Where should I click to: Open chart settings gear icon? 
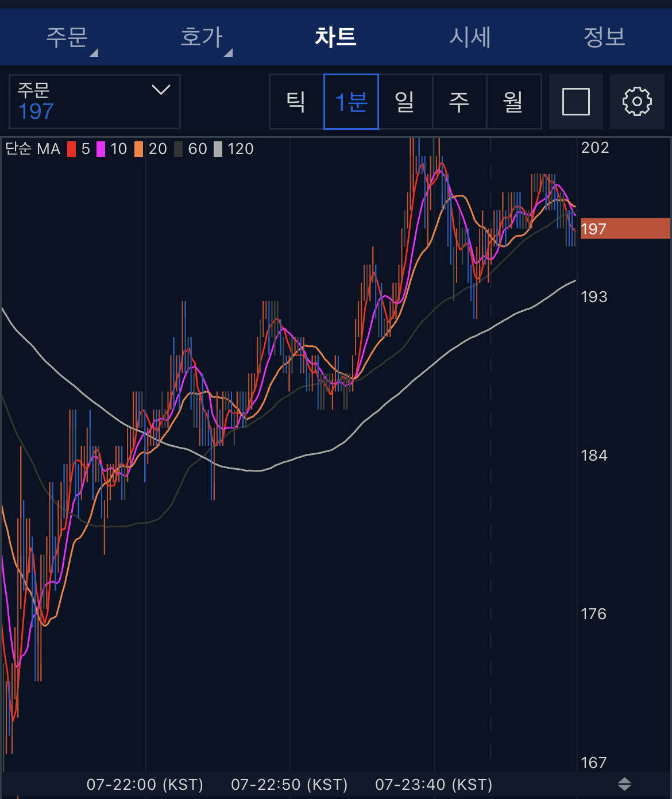click(636, 102)
